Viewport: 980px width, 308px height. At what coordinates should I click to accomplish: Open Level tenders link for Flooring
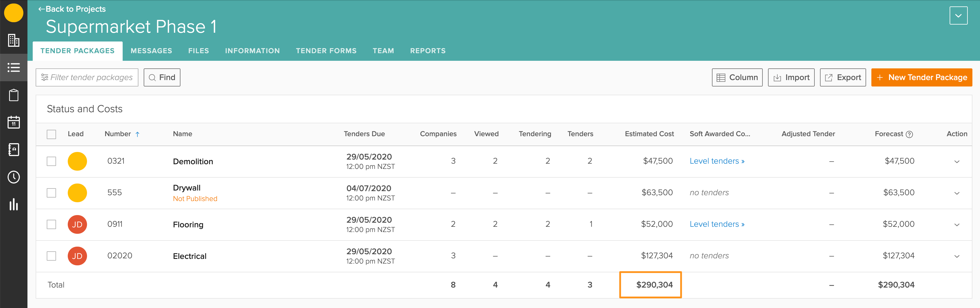[x=717, y=224]
